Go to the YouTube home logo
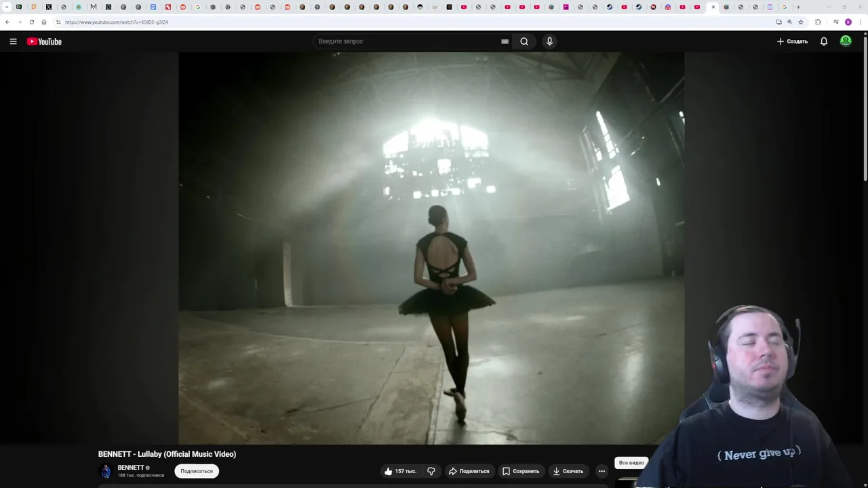The height and width of the screenshot is (488, 868). click(44, 41)
